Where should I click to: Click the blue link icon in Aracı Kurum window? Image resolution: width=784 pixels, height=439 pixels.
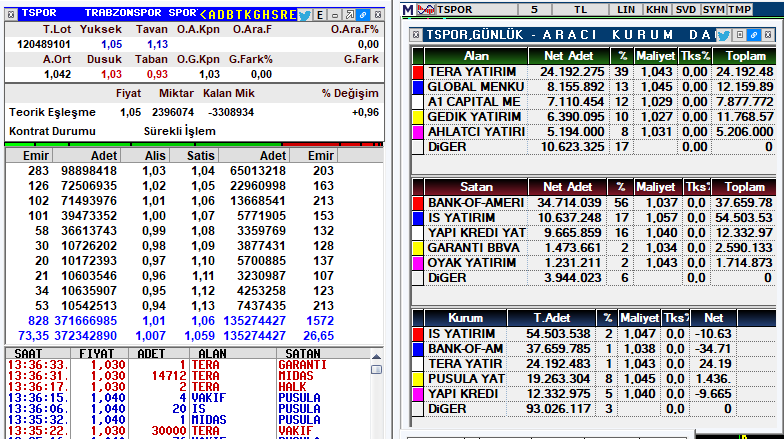pos(754,35)
